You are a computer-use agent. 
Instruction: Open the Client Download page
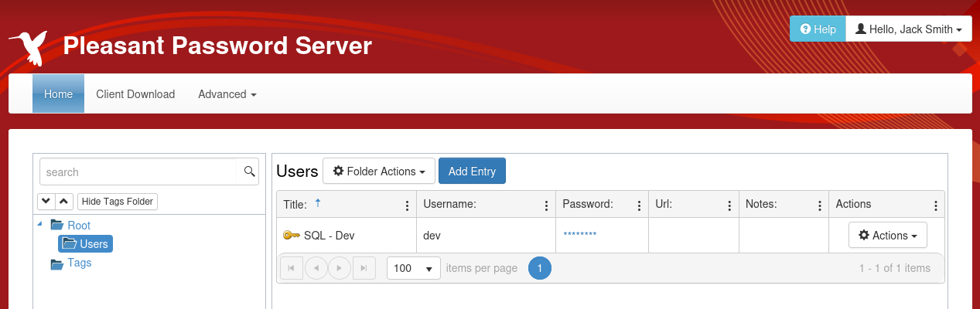135,94
